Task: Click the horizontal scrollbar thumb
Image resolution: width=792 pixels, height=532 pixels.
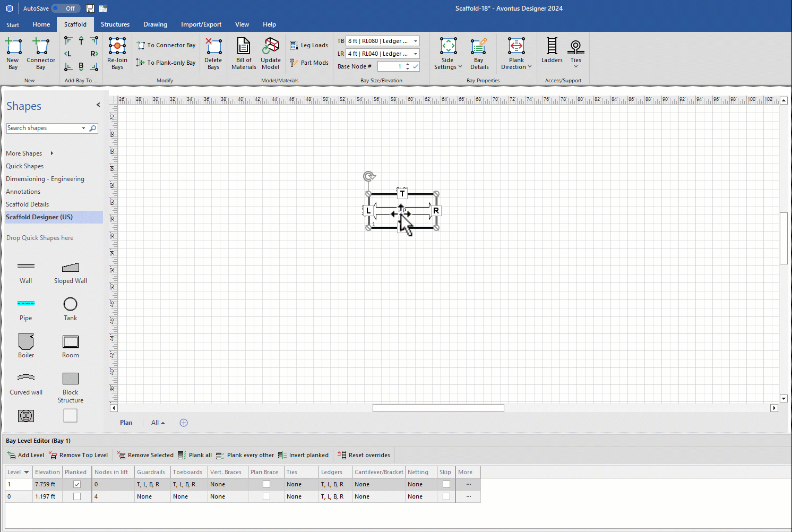Action: (438, 408)
